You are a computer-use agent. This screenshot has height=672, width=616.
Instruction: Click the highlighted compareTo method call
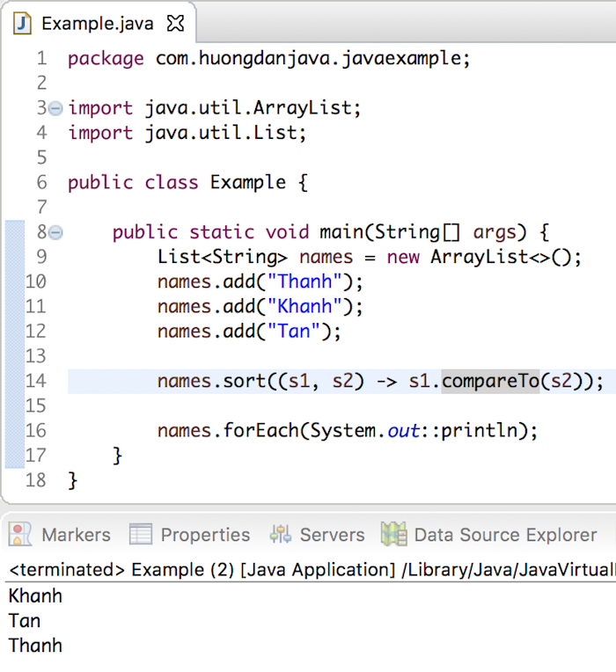coord(490,381)
